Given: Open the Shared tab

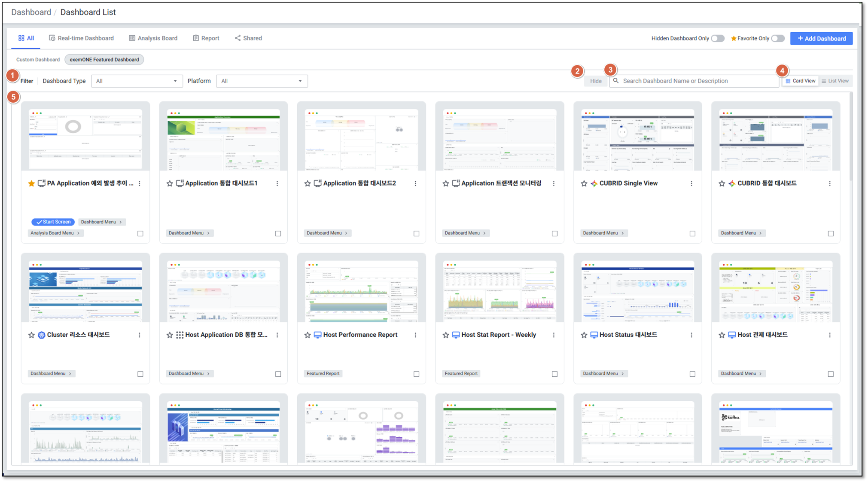Looking at the screenshot, I should (248, 38).
